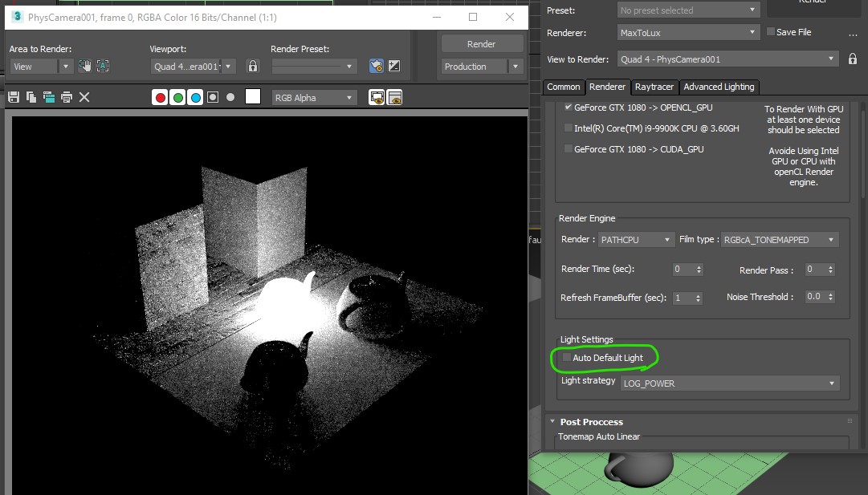This screenshot has width=868, height=495.
Task: Enable the Auto Default Light checkbox
Action: (567, 358)
